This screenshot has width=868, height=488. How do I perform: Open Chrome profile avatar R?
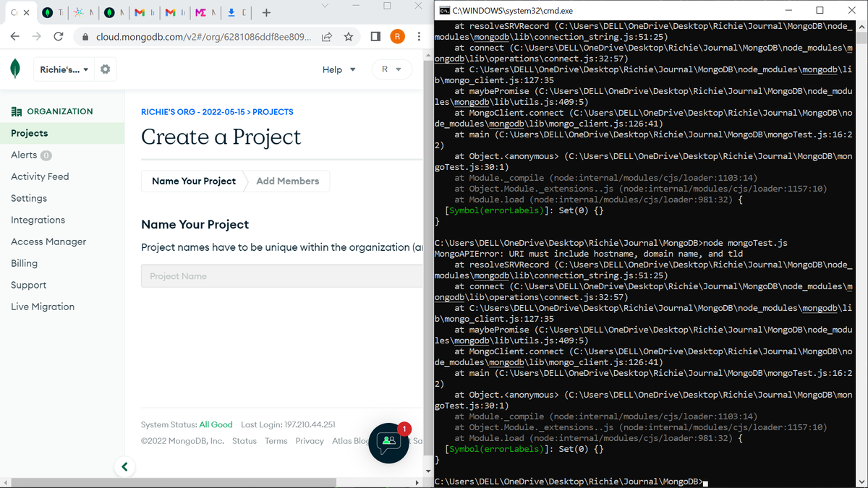coord(397,36)
